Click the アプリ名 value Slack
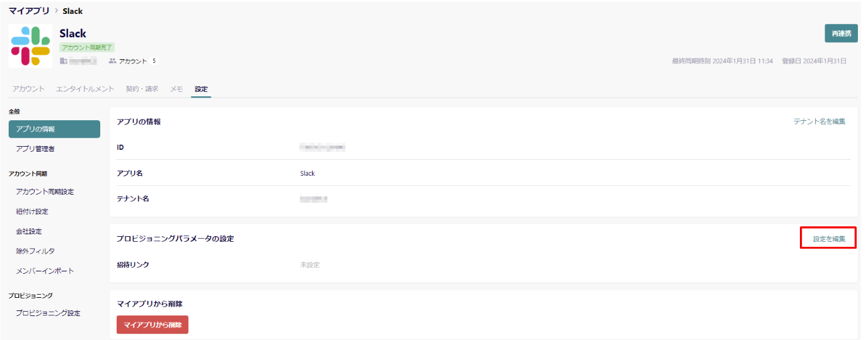868x340 pixels. [308, 173]
